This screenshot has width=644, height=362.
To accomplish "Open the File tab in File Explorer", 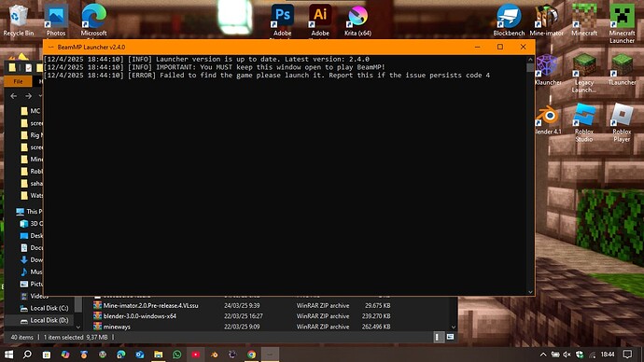I will tap(18, 81).
